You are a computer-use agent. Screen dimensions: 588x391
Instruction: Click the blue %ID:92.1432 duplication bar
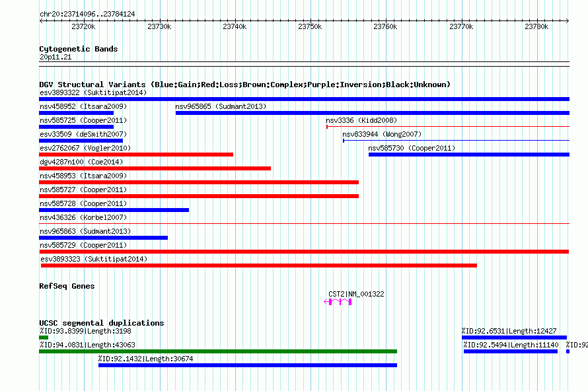click(248, 365)
